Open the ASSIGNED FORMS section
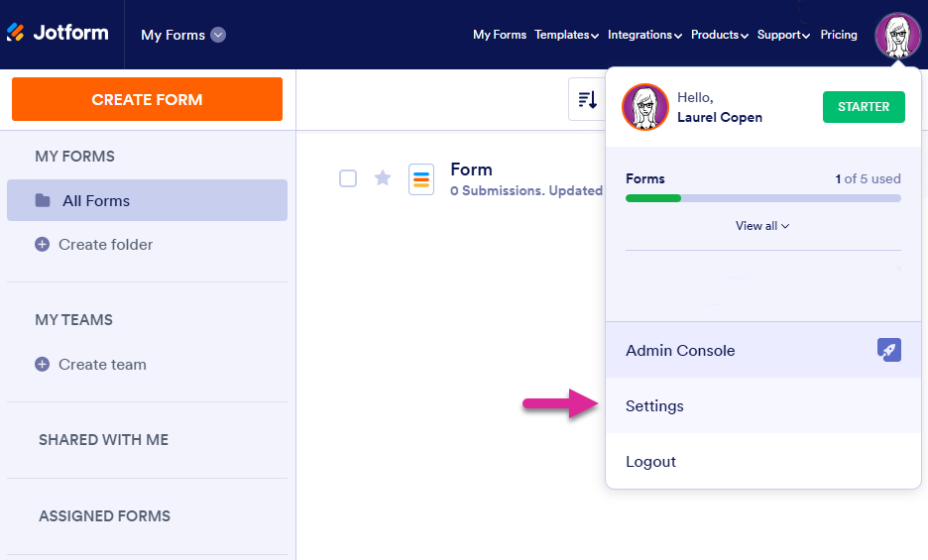928x560 pixels. (104, 516)
